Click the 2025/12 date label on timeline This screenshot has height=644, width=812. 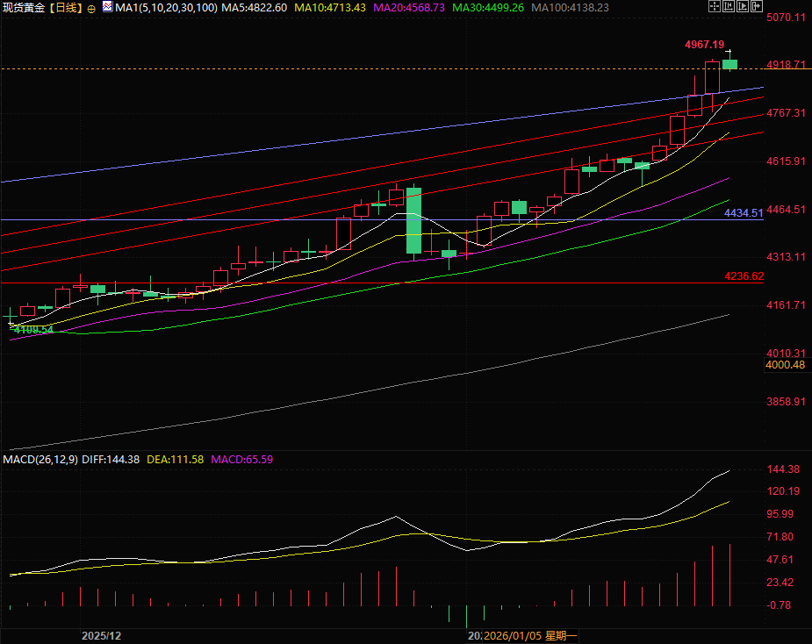coord(102,636)
